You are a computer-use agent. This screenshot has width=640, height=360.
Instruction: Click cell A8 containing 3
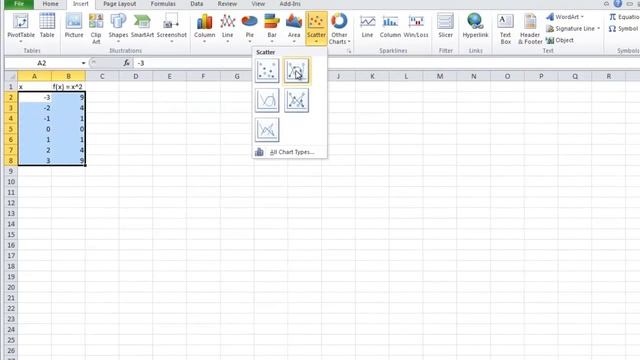35,161
